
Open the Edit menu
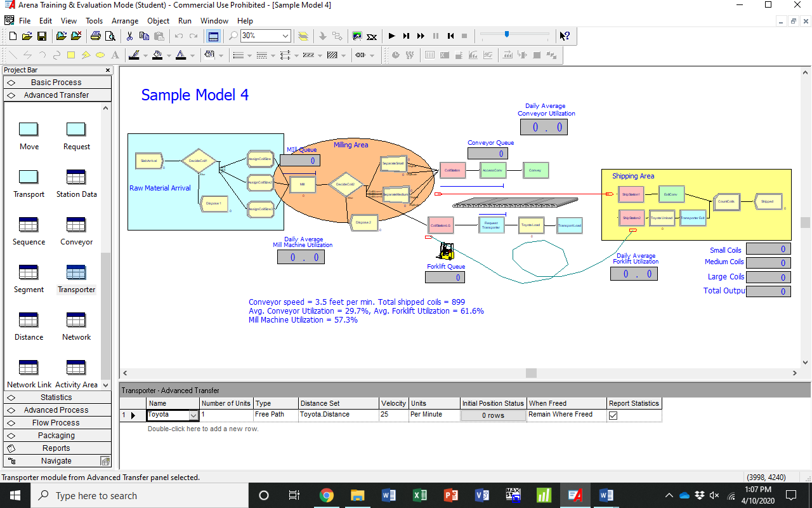tap(46, 21)
